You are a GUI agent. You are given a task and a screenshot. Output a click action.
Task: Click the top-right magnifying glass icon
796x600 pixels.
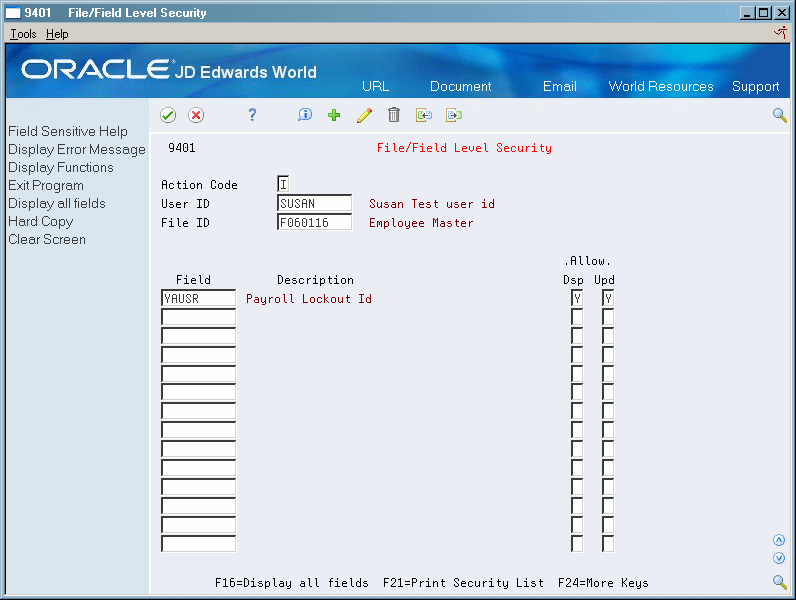click(x=780, y=115)
